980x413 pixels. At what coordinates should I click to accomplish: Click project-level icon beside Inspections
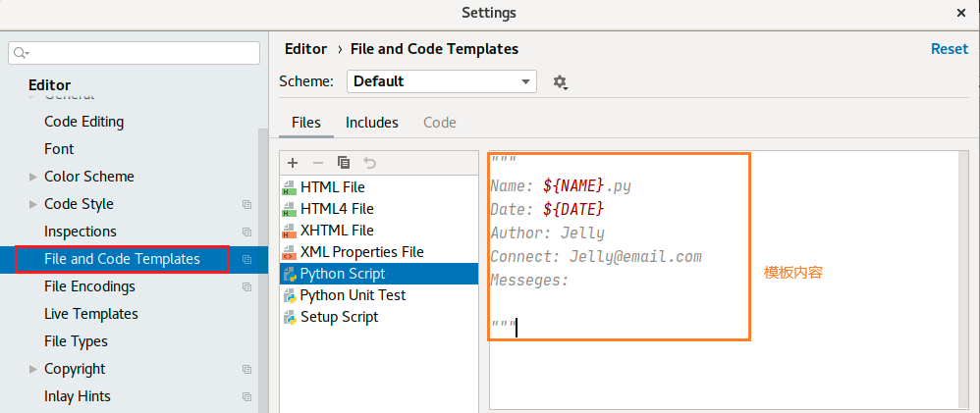pos(246,232)
